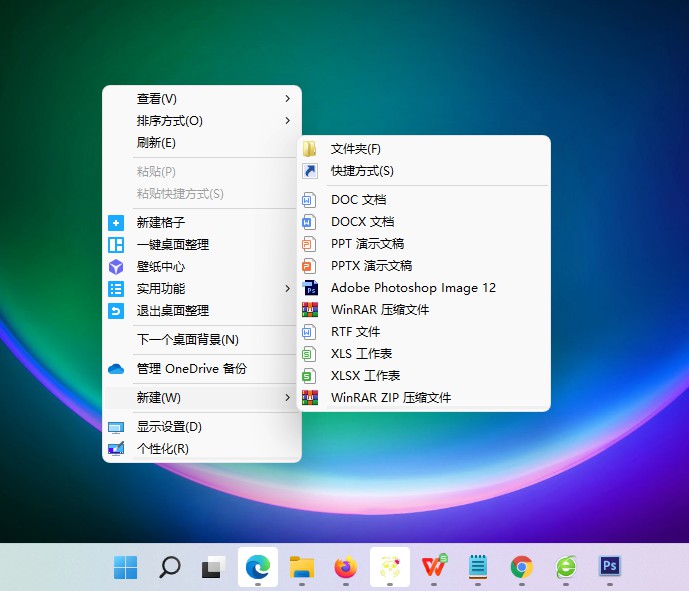The width and height of the screenshot is (689, 591).
Task: Open the green 360 browser icon
Action: [566, 567]
